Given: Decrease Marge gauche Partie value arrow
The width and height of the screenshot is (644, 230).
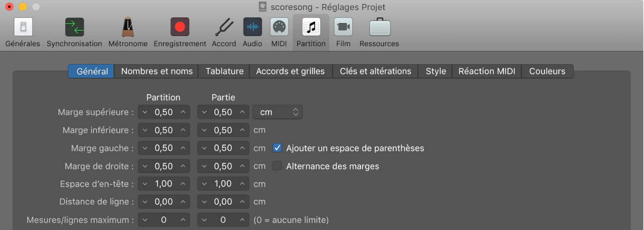Looking at the screenshot, I should 204,148.
